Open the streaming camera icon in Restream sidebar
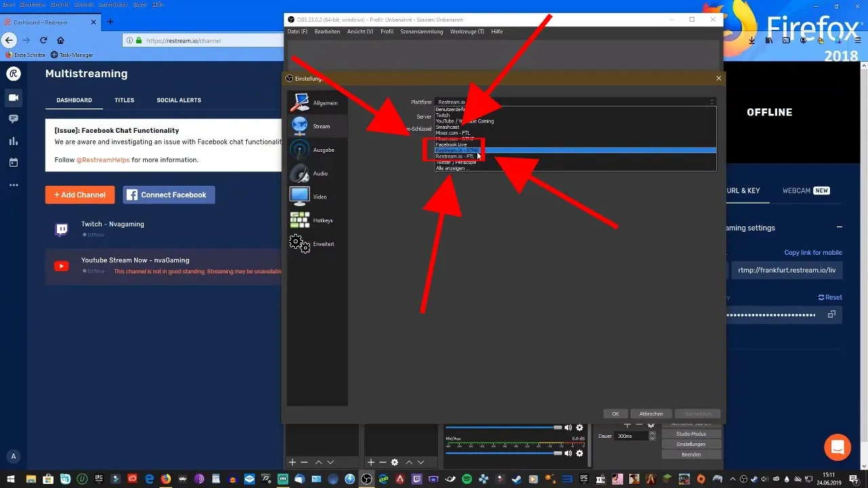 (14, 98)
